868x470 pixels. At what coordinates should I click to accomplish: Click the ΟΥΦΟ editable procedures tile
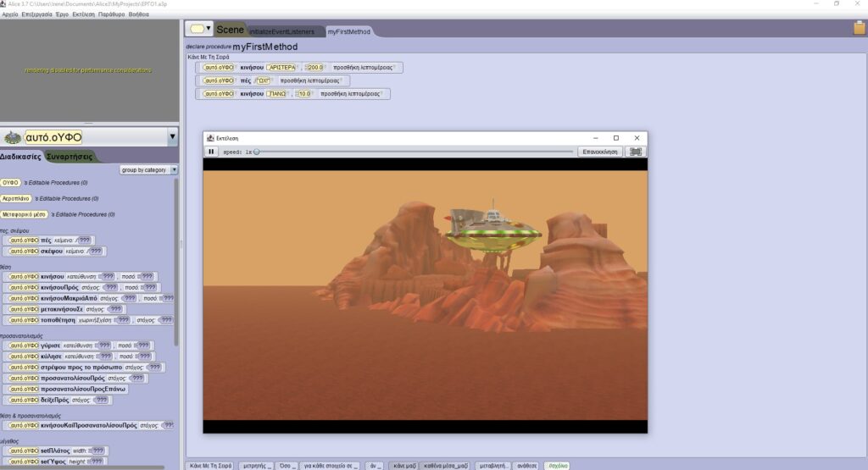(11, 182)
